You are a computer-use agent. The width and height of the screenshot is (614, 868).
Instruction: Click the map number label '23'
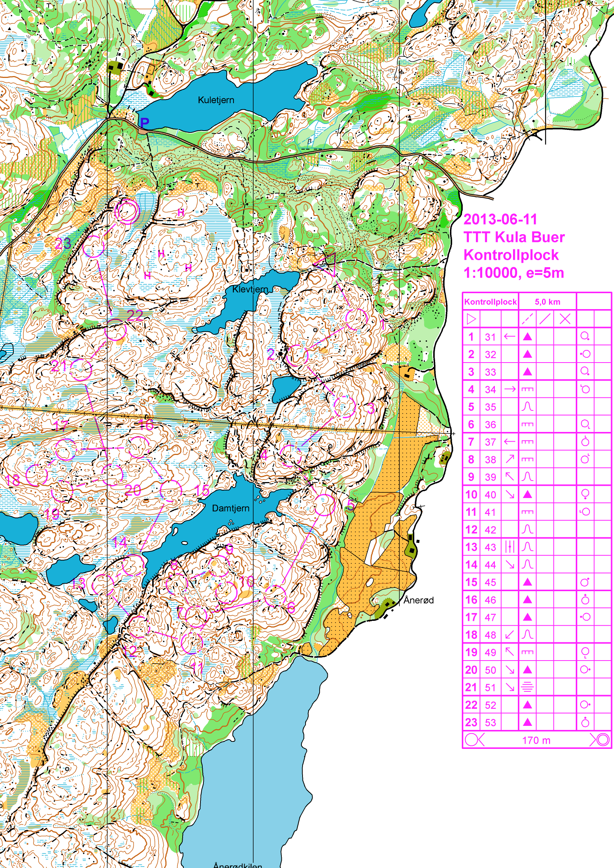click(63, 243)
